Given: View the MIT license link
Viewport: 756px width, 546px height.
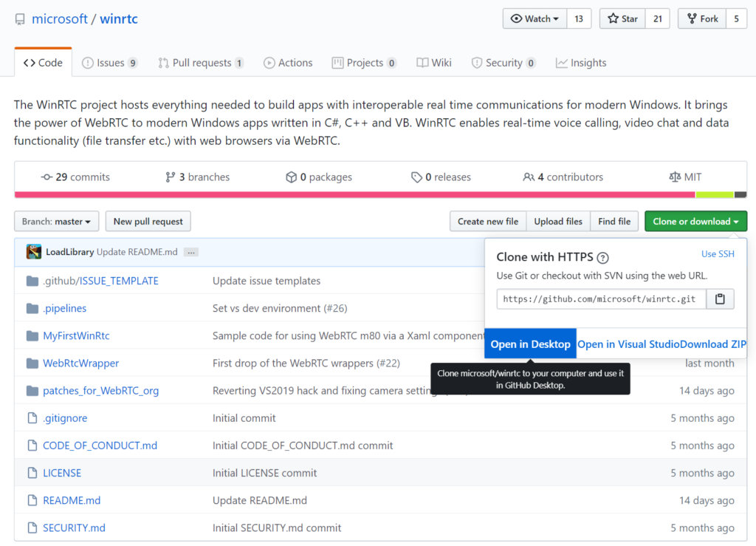Looking at the screenshot, I should coord(684,177).
